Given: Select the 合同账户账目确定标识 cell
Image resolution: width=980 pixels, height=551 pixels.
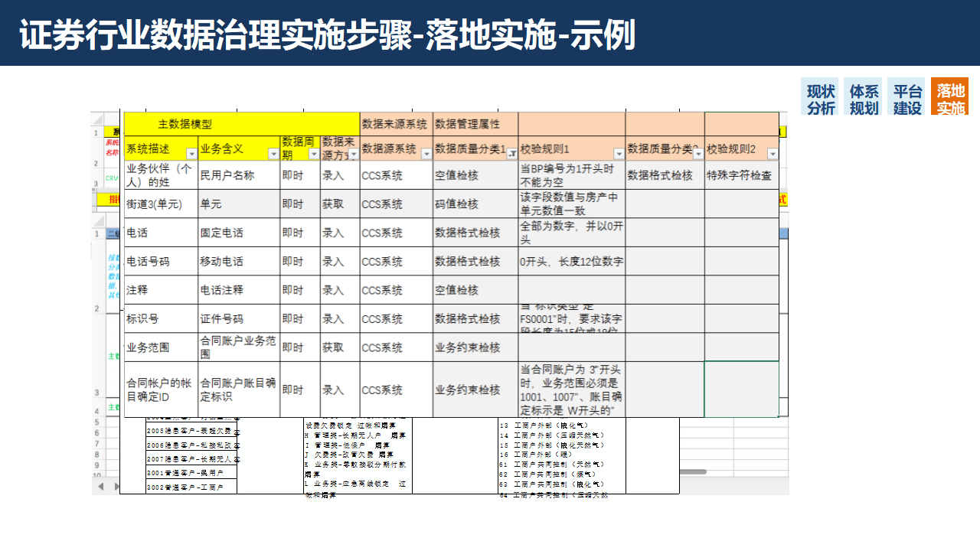Looking at the screenshot, I should tap(239, 390).
